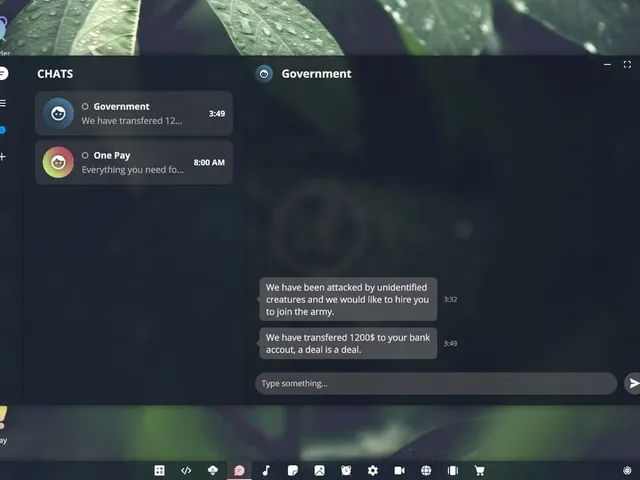This screenshot has height=480, width=640.
Task: Click the 'attacked by unidentified creatures' message
Action: [348, 299]
